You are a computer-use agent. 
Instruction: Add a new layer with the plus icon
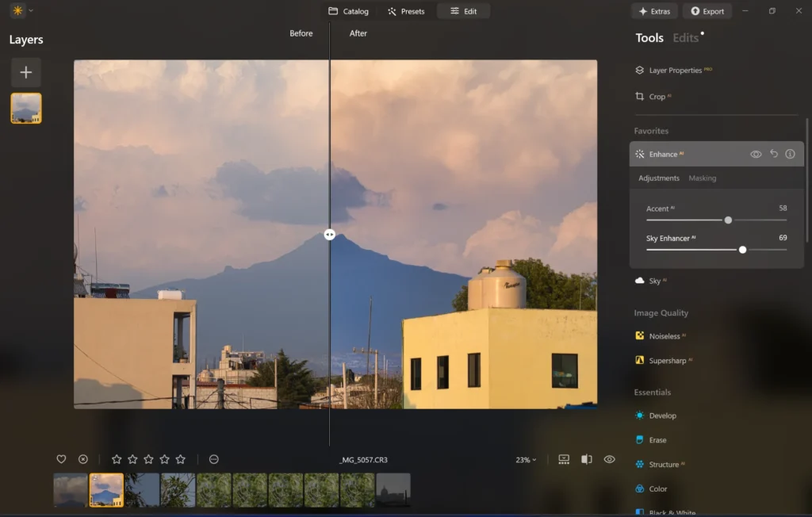coord(25,72)
